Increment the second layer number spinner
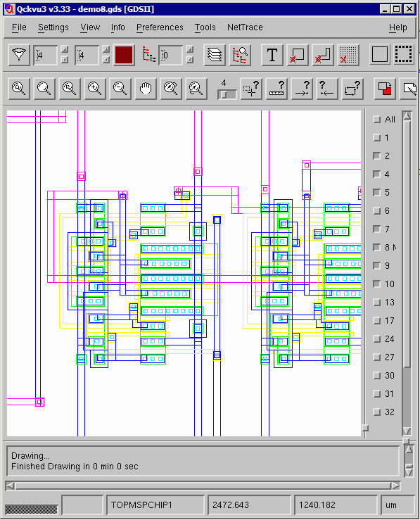The image size is (420, 520). click(x=106, y=49)
